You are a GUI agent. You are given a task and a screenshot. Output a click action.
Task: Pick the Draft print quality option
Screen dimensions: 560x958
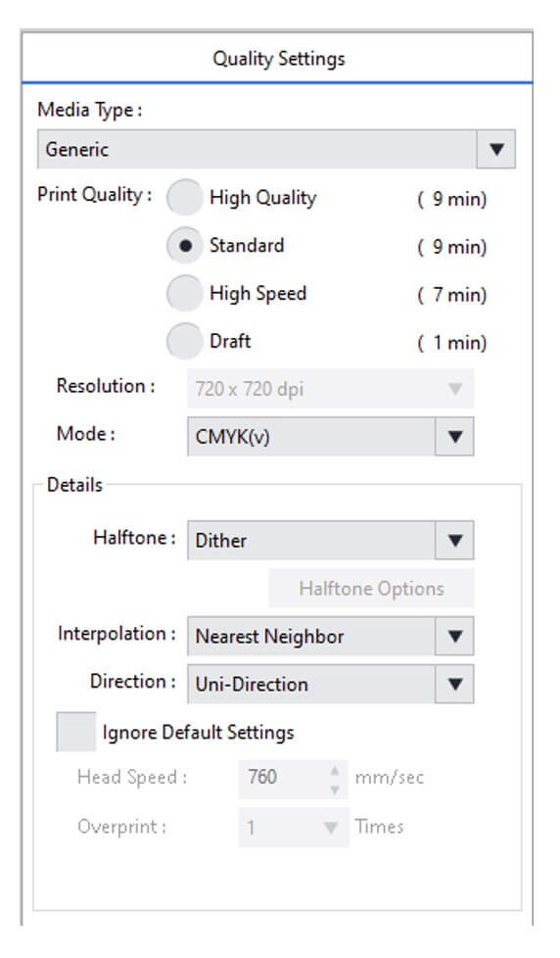184,341
